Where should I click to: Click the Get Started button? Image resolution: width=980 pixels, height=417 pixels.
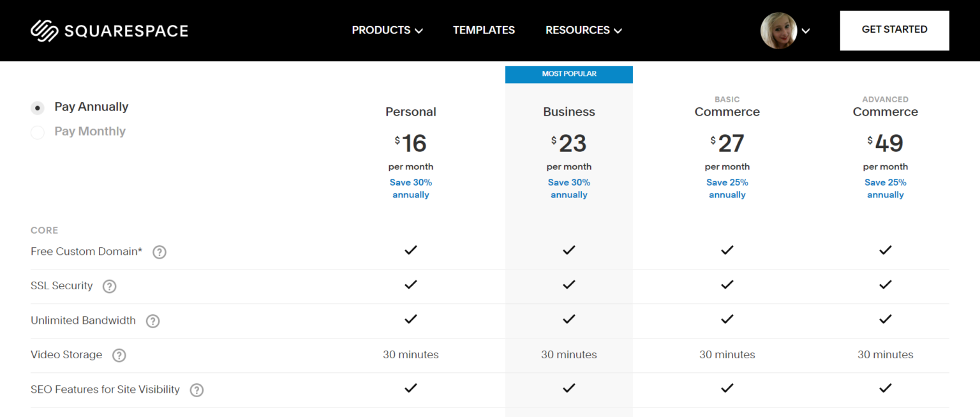click(x=895, y=29)
